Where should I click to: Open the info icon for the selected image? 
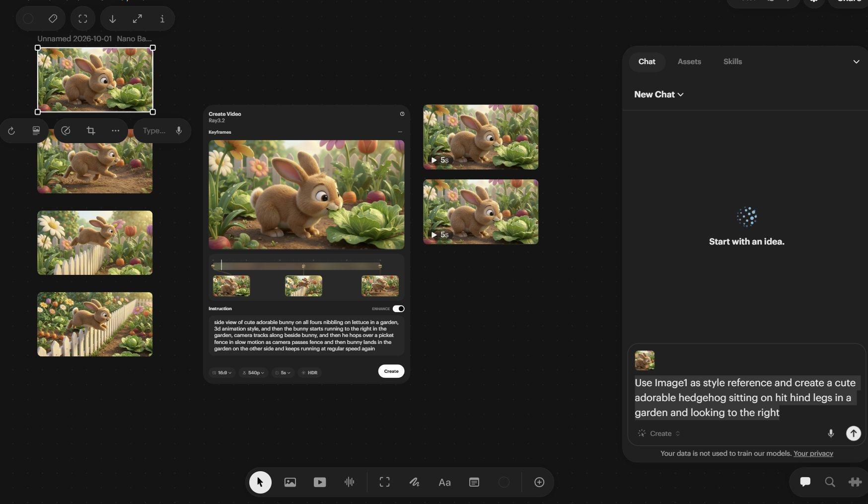pos(162,19)
